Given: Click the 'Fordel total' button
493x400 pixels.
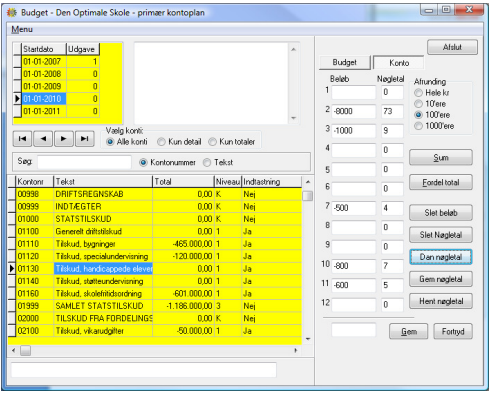Looking at the screenshot, I should tap(441, 182).
